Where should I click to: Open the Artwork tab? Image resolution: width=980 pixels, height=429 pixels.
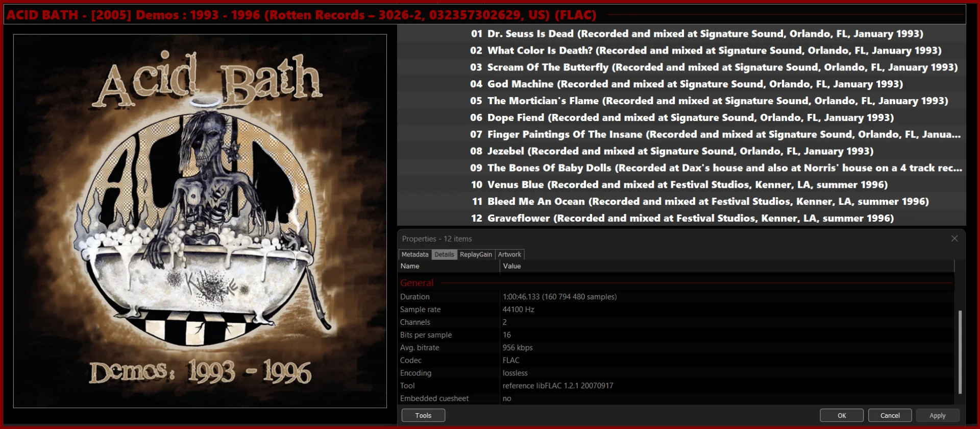pos(509,254)
